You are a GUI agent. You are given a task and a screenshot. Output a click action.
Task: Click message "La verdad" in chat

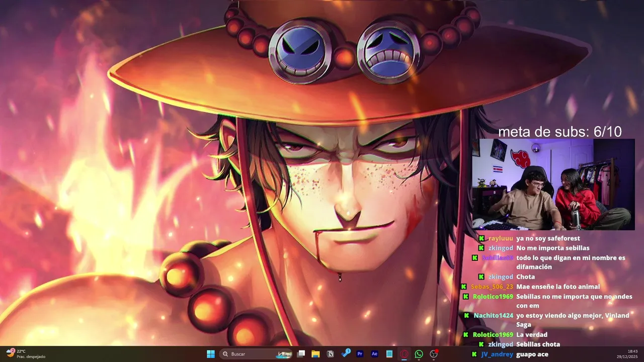(x=532, y=335)
